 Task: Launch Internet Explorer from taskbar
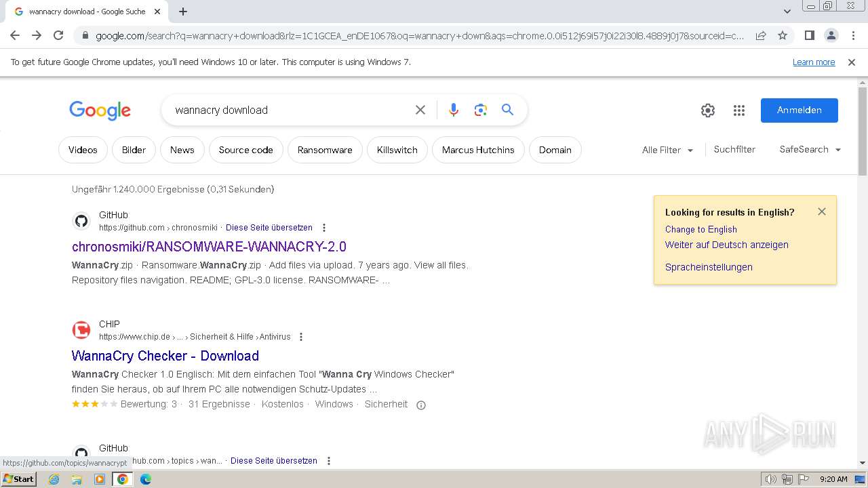tap(54, 479)
